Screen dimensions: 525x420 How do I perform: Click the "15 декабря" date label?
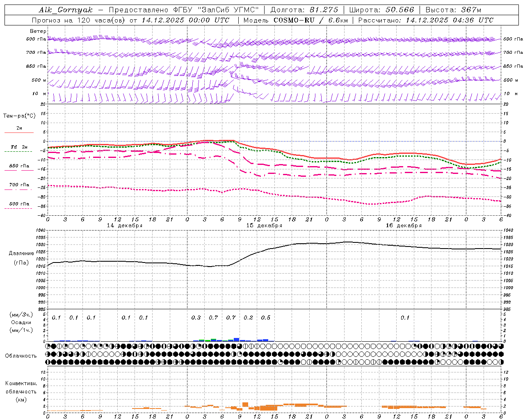point(264,226)
